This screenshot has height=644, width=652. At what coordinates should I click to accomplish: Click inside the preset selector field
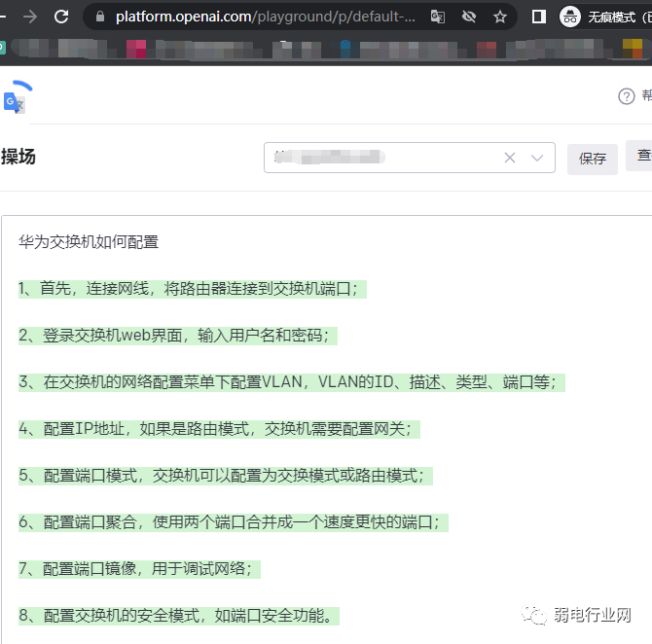(380, 158)
